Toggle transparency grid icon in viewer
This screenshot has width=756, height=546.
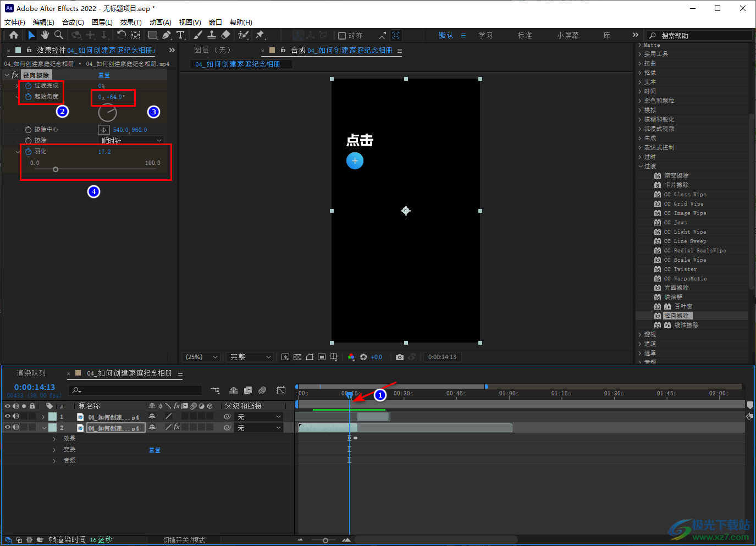(x=297, y=357)
